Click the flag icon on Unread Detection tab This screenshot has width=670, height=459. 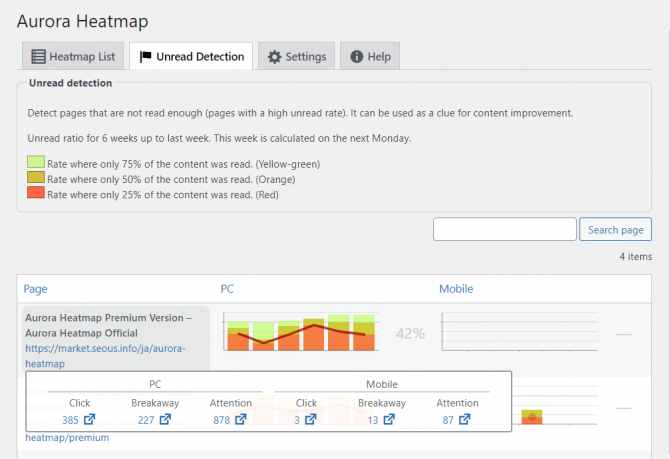coord(145,56)
